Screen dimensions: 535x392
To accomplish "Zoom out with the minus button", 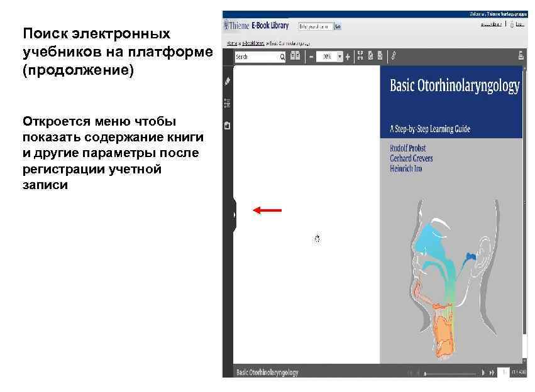I will (x=311, y=57).
